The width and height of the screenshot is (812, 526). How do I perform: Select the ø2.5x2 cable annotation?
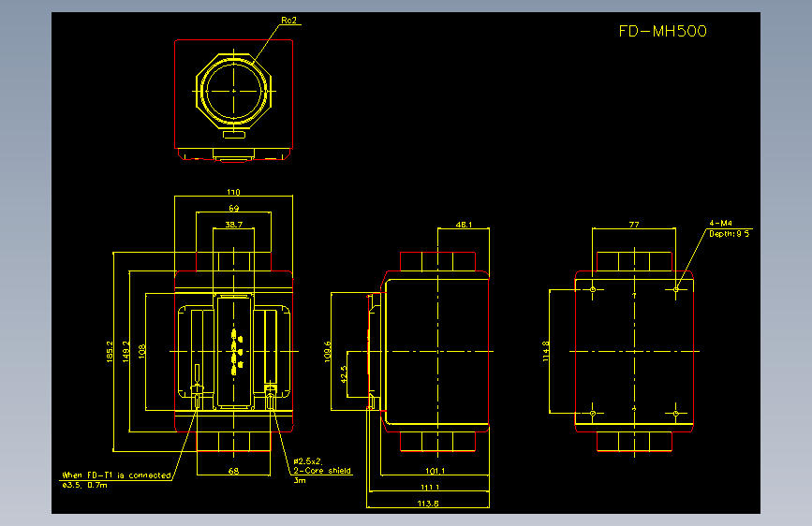coord(308,460)
